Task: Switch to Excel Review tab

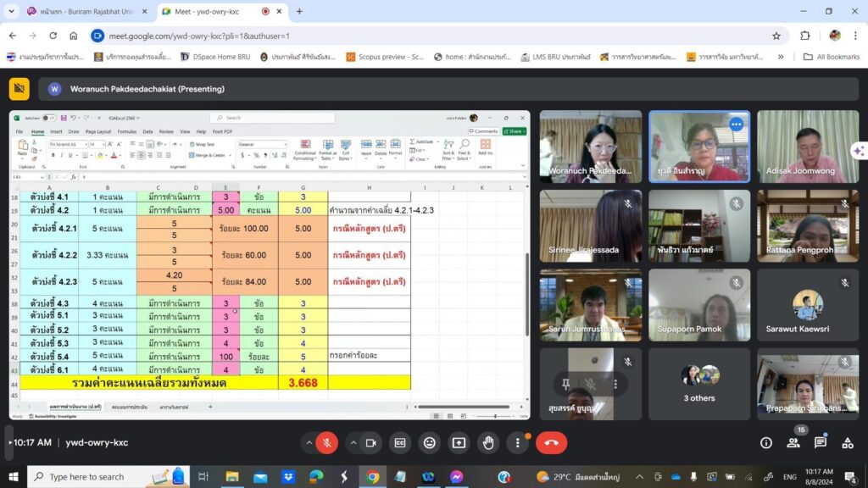Action: point(166,131)
